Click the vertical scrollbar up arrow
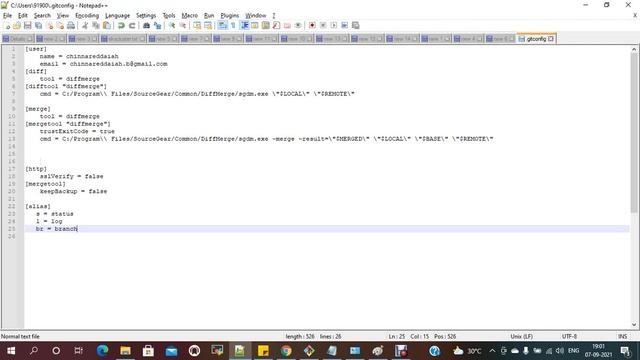 634,49
